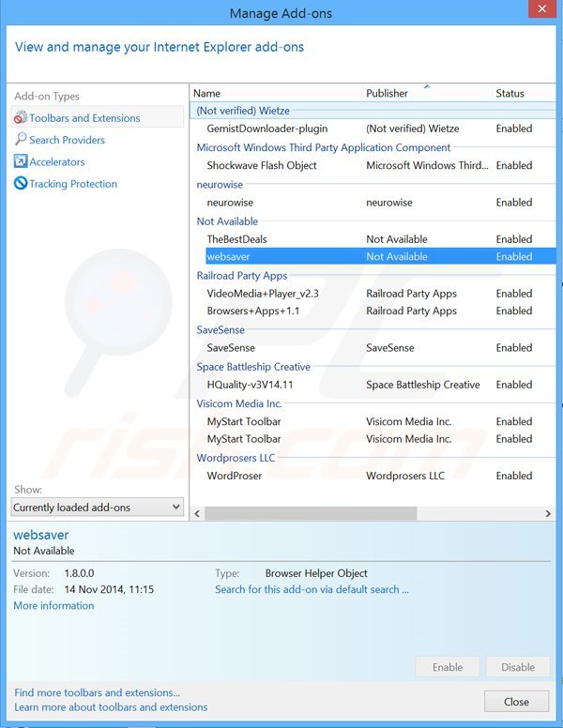Viewport: 563px width, 728px height.
Task: Select the highlighted websaver add-on row
Action: (x=380, y=256)
